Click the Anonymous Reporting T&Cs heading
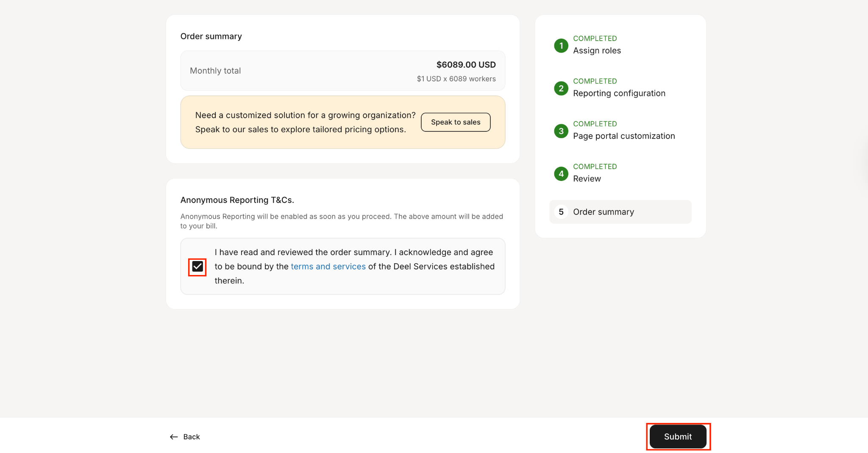 [x=237, y=200]
